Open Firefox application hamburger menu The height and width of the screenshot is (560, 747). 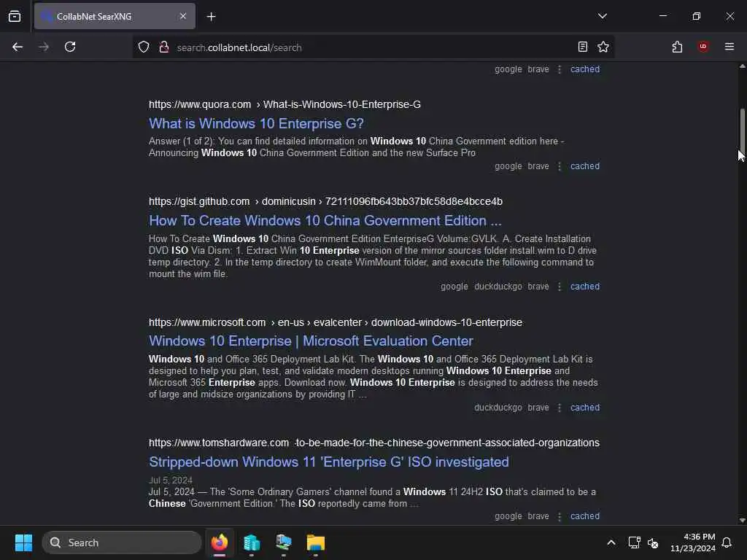(x=729, y=47)
